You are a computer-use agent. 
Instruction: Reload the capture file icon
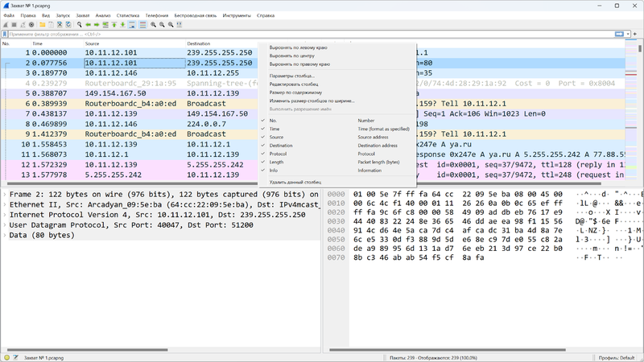click(68, 25)
